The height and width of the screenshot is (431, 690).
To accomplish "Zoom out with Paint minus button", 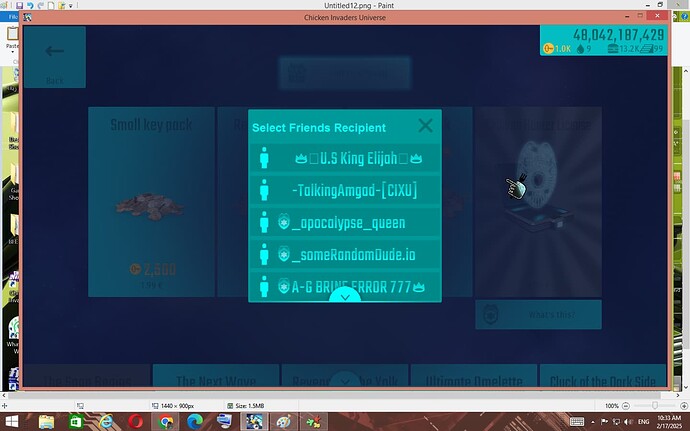I will 626,405.
